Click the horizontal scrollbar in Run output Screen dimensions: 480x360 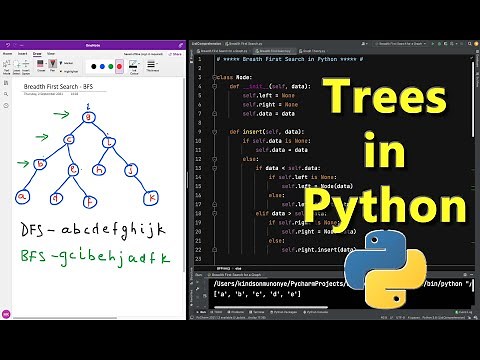[271, 307]
